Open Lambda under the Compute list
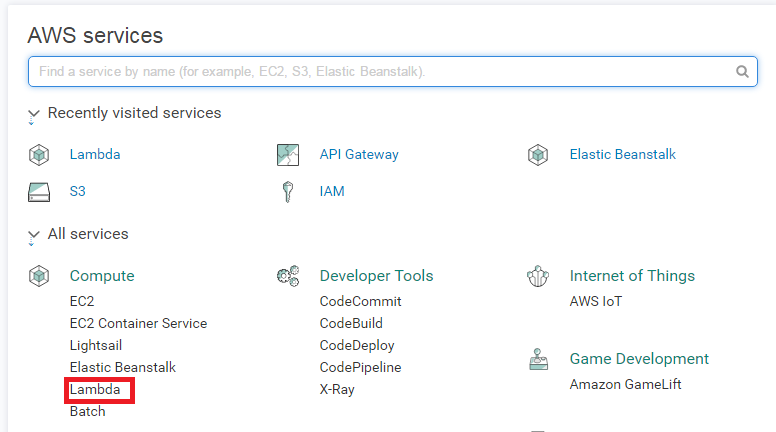The height and width of the screenshot is (432, 776). click(x=95, y=389)
